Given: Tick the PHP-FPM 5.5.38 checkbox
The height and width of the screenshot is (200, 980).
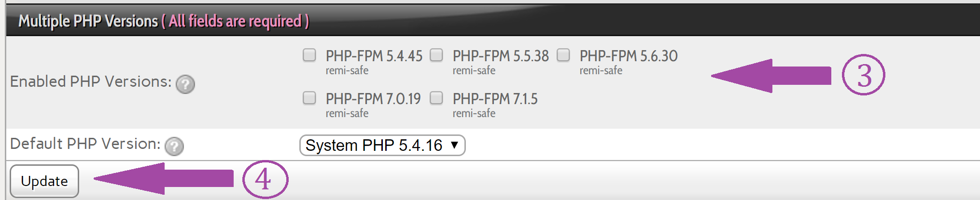Looking at the screenshot, I should tap(436, 55).
